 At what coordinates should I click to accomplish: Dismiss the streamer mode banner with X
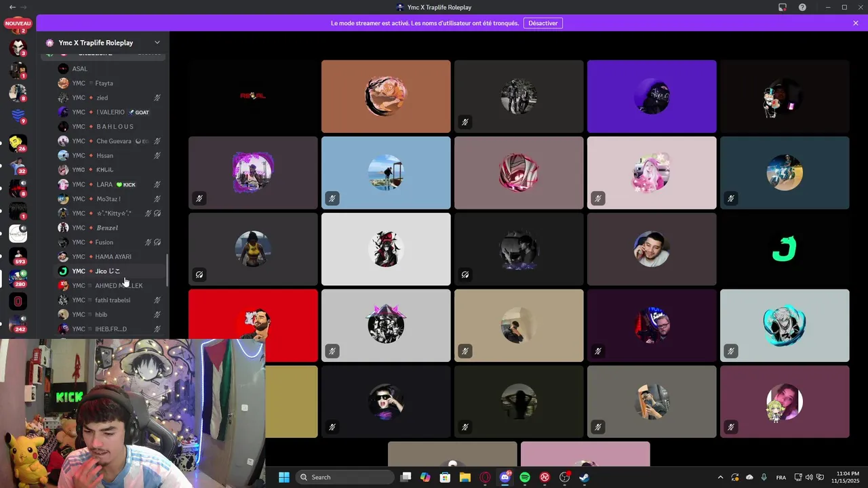point(856,23)
